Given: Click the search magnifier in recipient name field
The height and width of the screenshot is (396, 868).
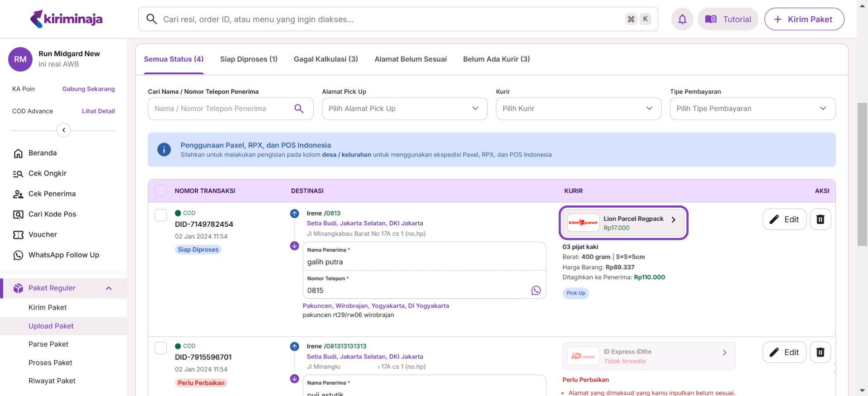Looking at the screenshot, I should tap(299, 109).
